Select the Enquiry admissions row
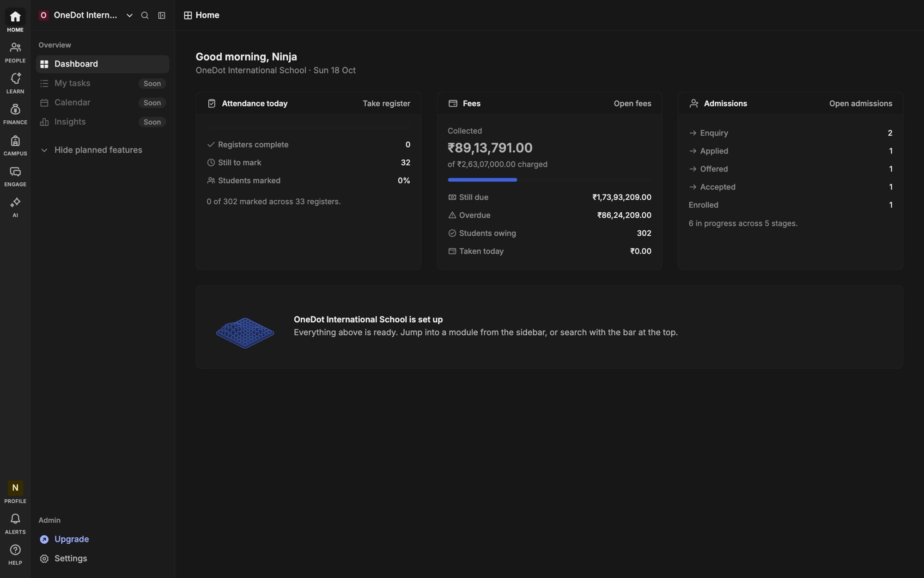The width and height of the screenshot is (924, 578). 790,133
